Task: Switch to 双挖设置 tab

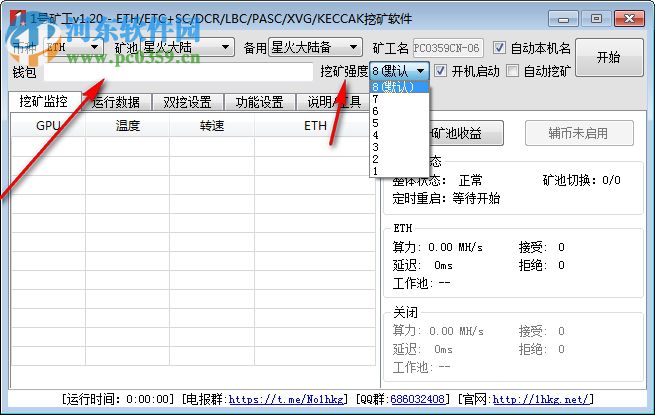Action: [x=188, y=102]
